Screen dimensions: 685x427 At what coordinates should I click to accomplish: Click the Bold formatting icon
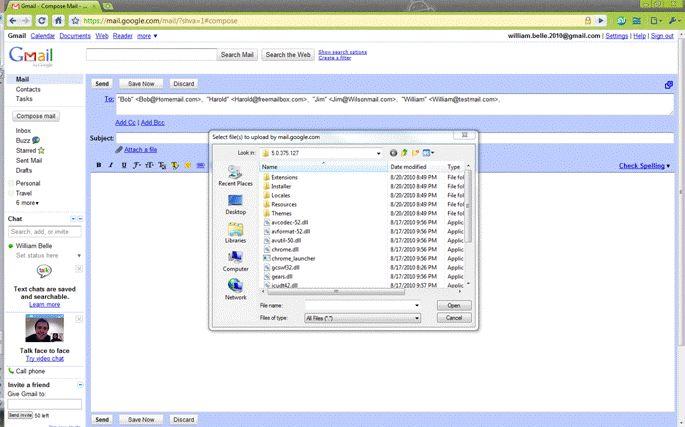click(98, 165)
